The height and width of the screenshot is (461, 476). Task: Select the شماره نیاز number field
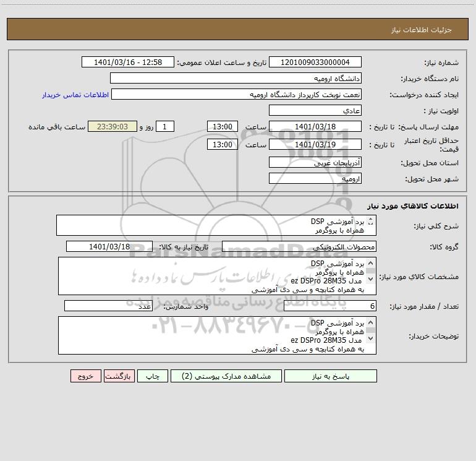tap(315, 62)
